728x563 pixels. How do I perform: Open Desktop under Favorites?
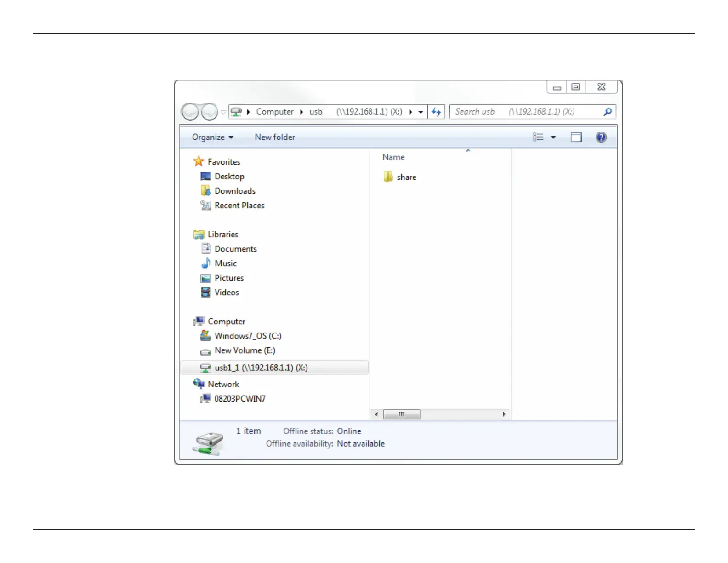[229, 177]
